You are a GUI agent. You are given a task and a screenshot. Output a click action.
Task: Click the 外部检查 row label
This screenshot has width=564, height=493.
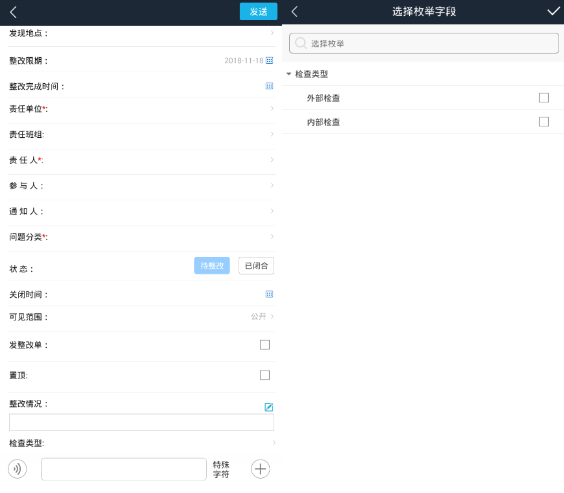click(323, 98)
